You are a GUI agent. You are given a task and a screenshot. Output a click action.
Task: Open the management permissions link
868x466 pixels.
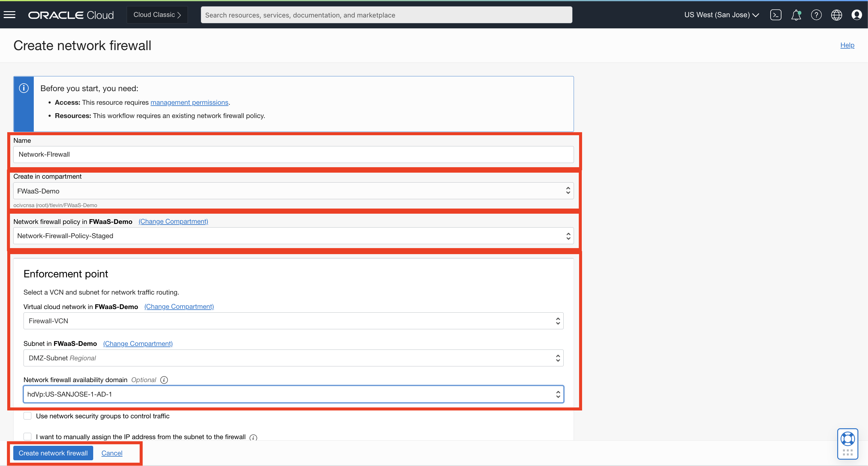(x=189, y=102)
